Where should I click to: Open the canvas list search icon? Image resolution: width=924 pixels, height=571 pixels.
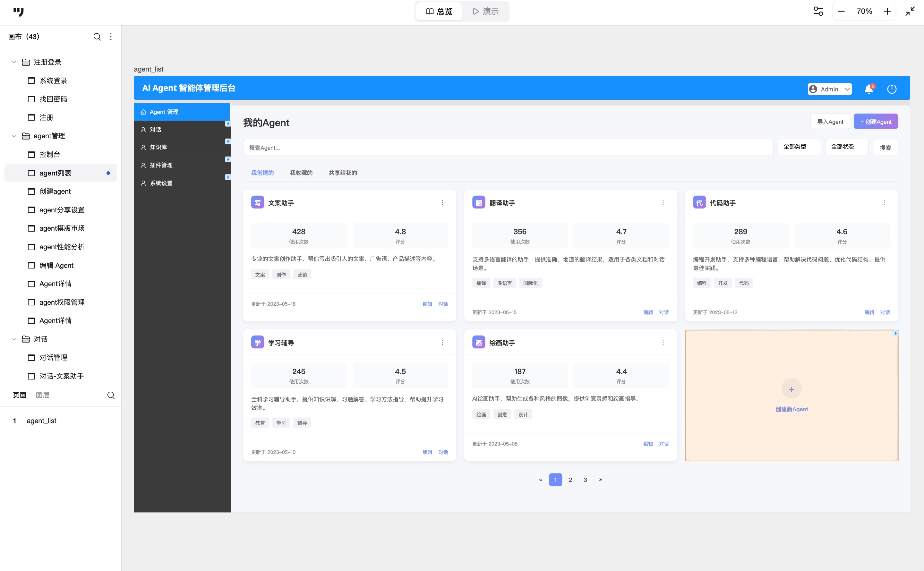97,37
